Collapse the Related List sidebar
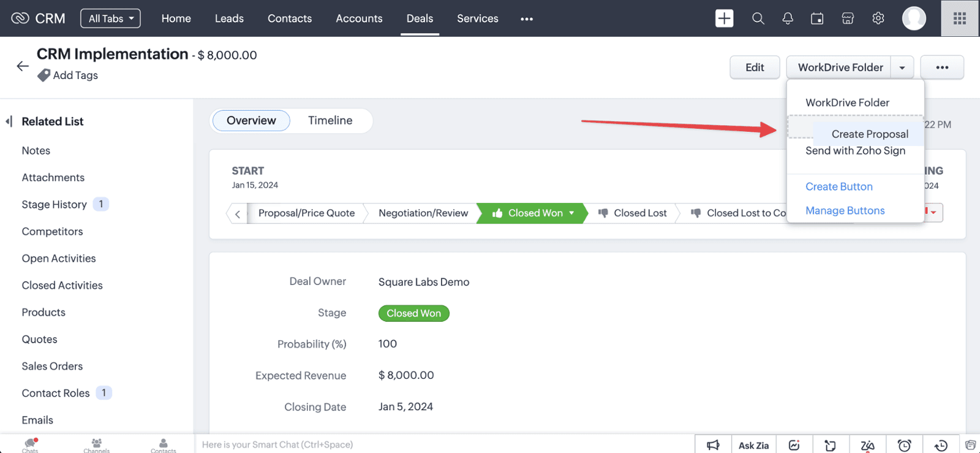 coord(9,121)
